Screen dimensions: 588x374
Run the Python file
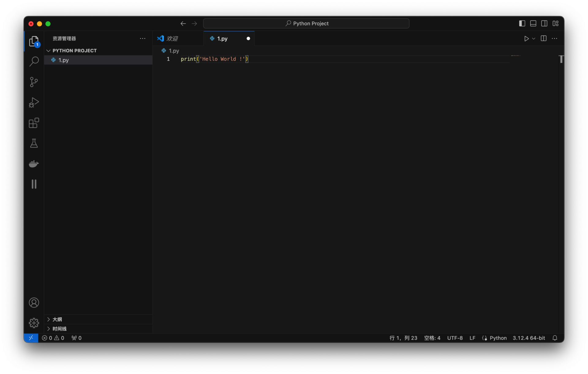pyautogui.click(x=526, y=39)
